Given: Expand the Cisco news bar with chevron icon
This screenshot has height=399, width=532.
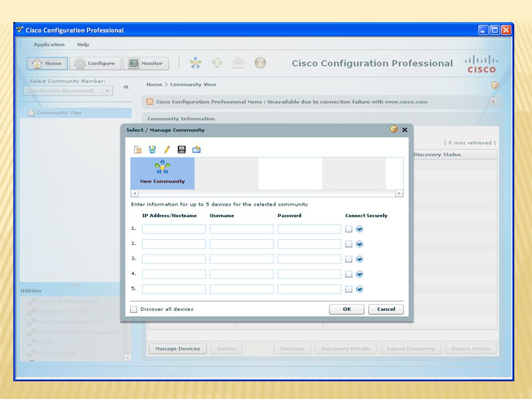Looking at the screenshot, I should [x=493, y=101].
